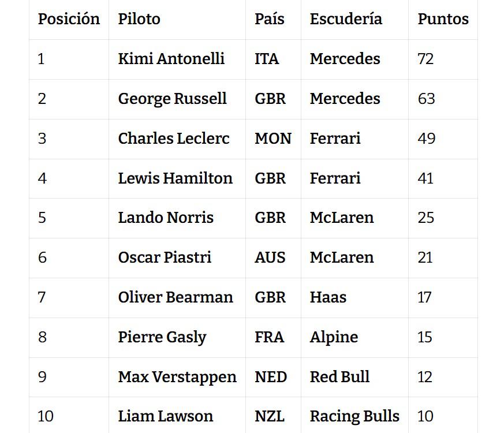
Task: Click on Max Verstappen's name
Action: (177, 377)
